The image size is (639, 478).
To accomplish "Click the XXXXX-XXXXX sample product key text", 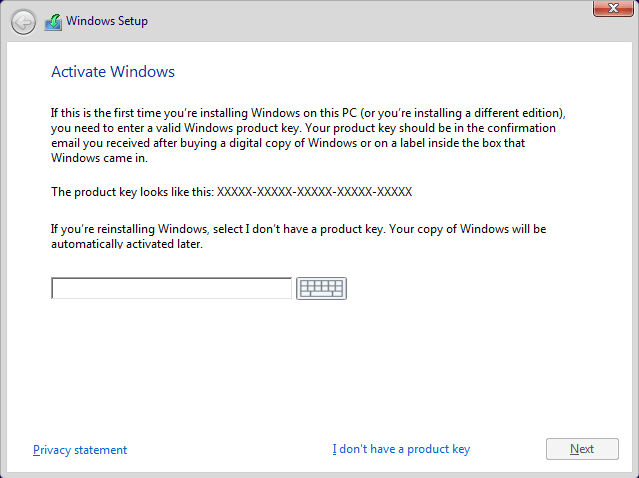I will click(x=314, y=192).
